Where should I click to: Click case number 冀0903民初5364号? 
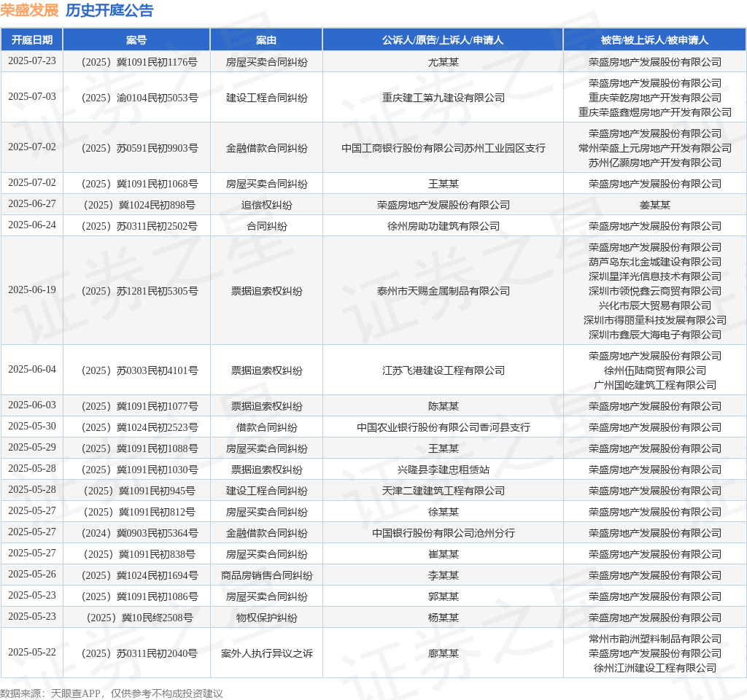(x=139, y=533)
